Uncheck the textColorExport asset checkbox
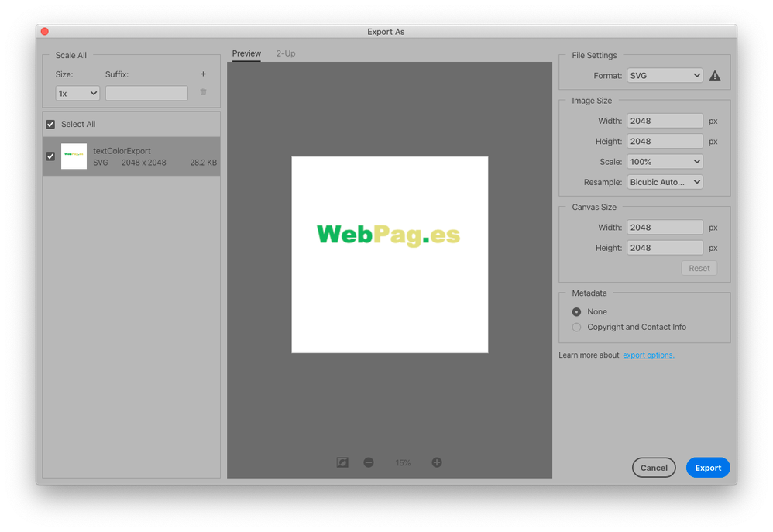Screen dimensions: 773x532 [x=50, y=156]
